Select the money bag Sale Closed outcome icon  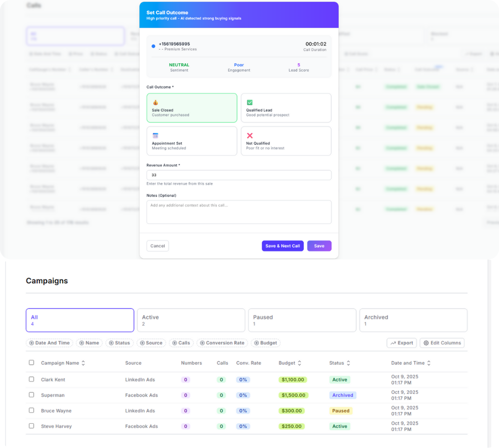click(x=154, y=103)
